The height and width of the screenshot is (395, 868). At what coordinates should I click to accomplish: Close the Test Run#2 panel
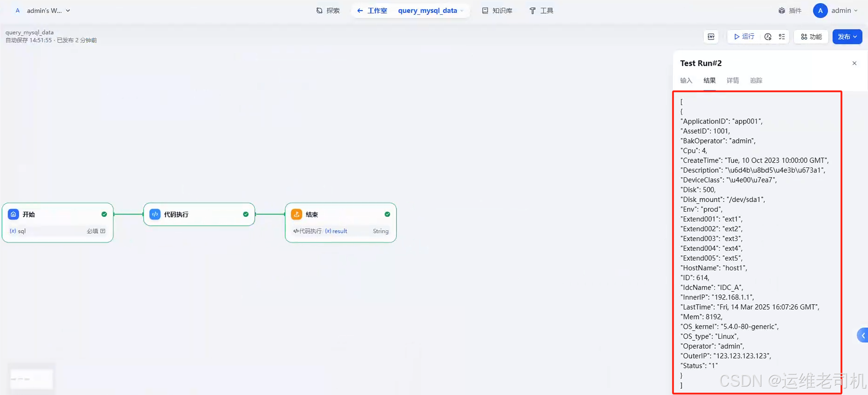[854, 63]
